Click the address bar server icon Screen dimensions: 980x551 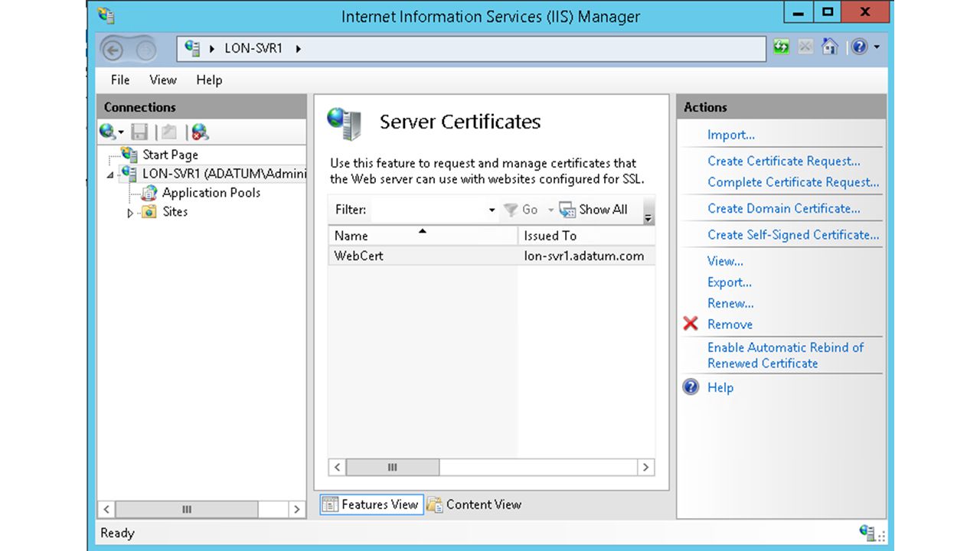[x=192, y=47]
